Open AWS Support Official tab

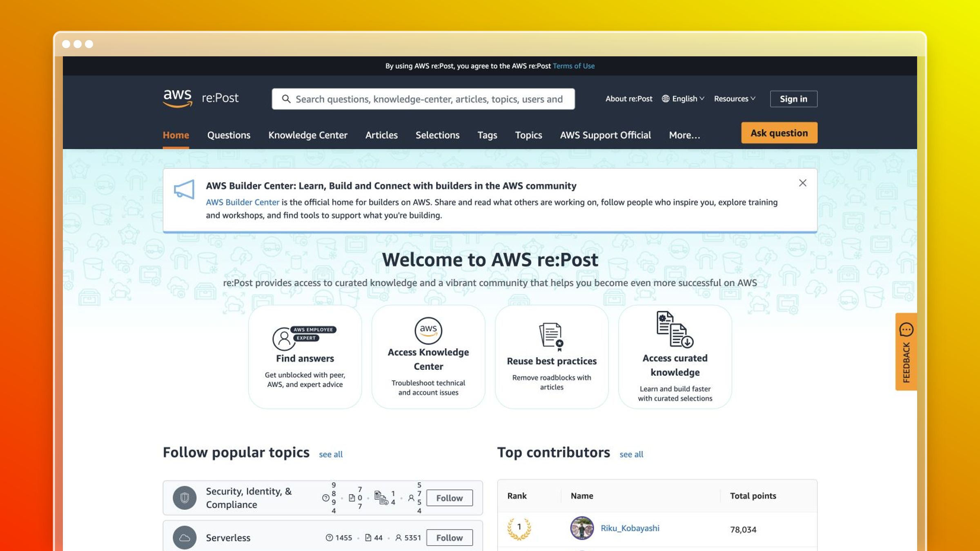[x=606, y=135]
